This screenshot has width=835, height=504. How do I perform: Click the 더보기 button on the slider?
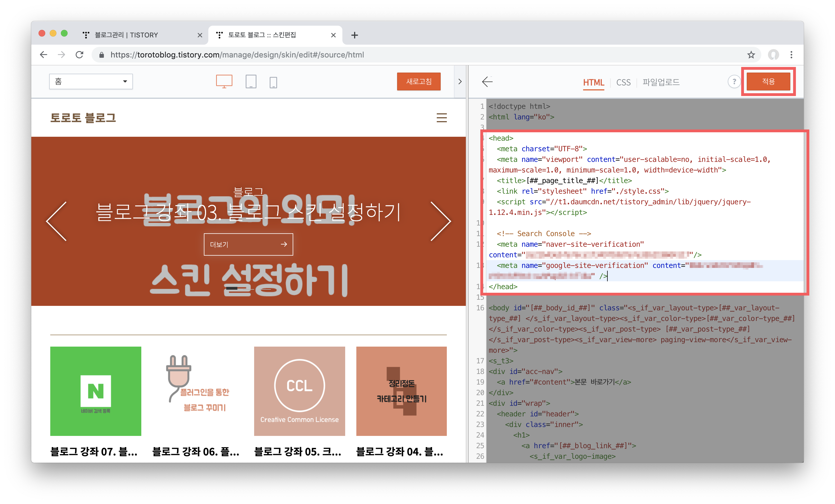[x=248, y=244]
